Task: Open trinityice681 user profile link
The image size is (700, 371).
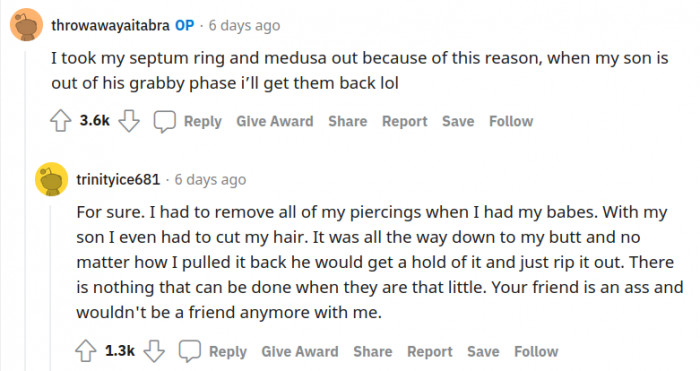Action: point(118,179)
